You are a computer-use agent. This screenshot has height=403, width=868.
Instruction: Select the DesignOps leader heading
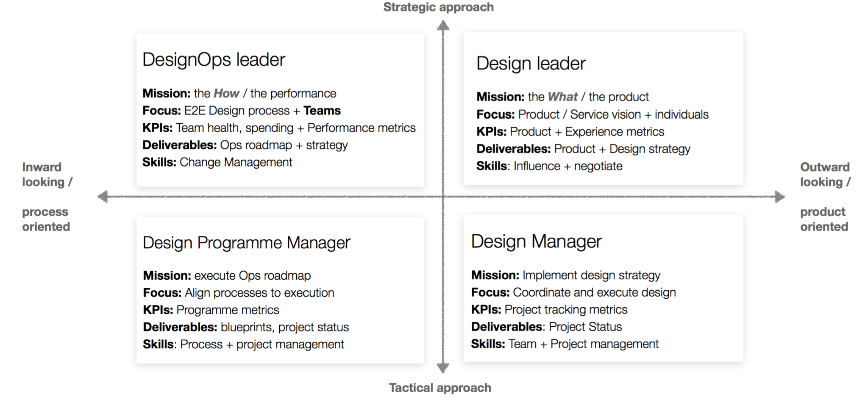tap(214, 60)
